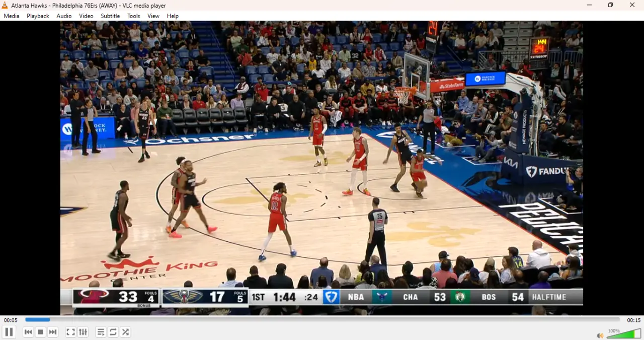Screen dimensions: 644x340
Task: Skip to previous media item
Action: point(28,332)
